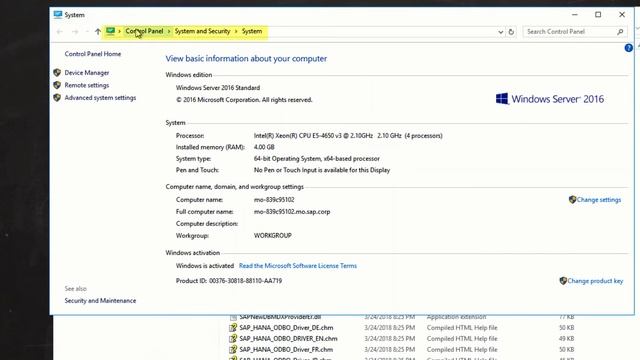640x360 pixels.
Task: Select Product ID 00376-30818-88110-AA719 text
Action: pos(229,281)
